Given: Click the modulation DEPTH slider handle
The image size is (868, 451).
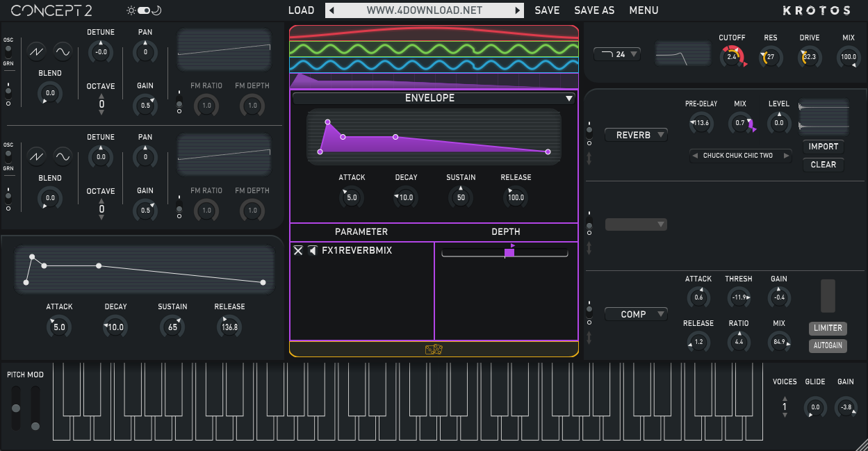Looking at the screenshot, I should 509,252.
